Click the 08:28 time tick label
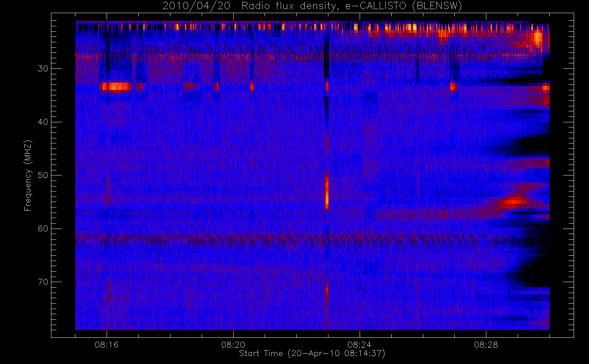This screenshot has width=589, height=364. tap(486, 344)
